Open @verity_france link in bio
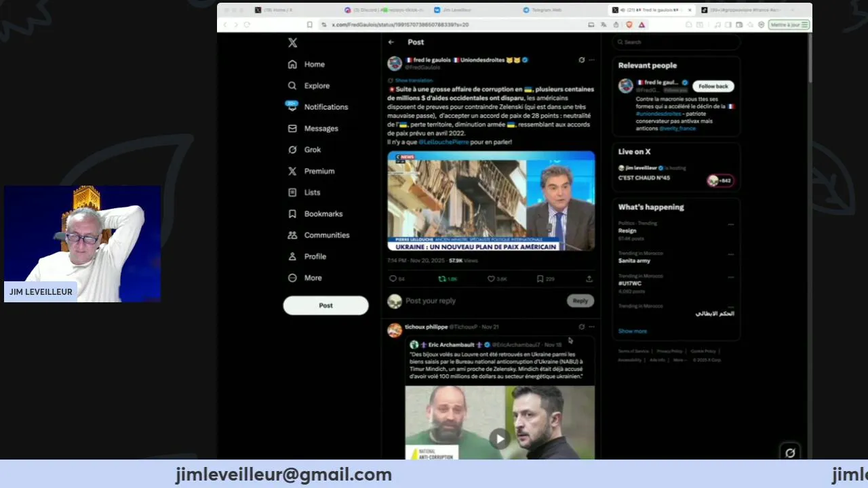868x488 pixels. (x=677, y=129)
